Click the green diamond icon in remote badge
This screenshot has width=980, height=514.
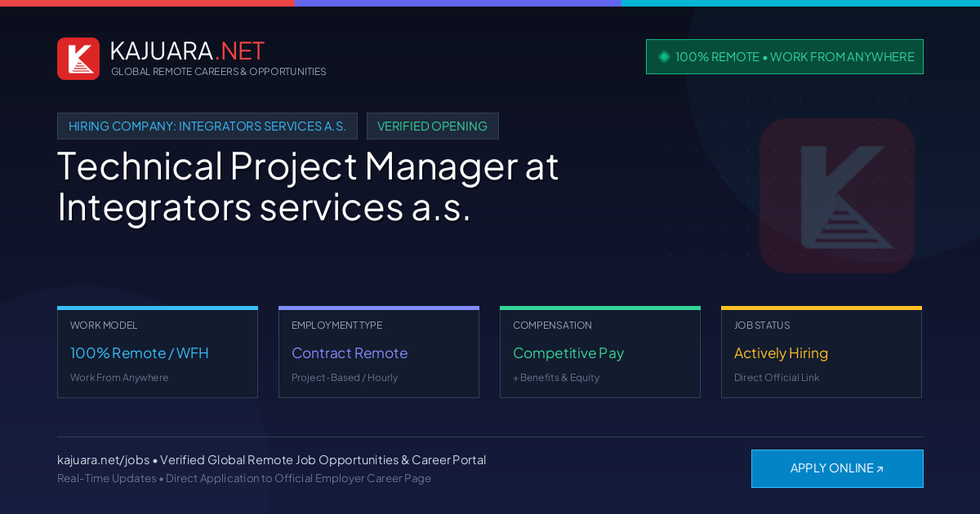(664, 56)
